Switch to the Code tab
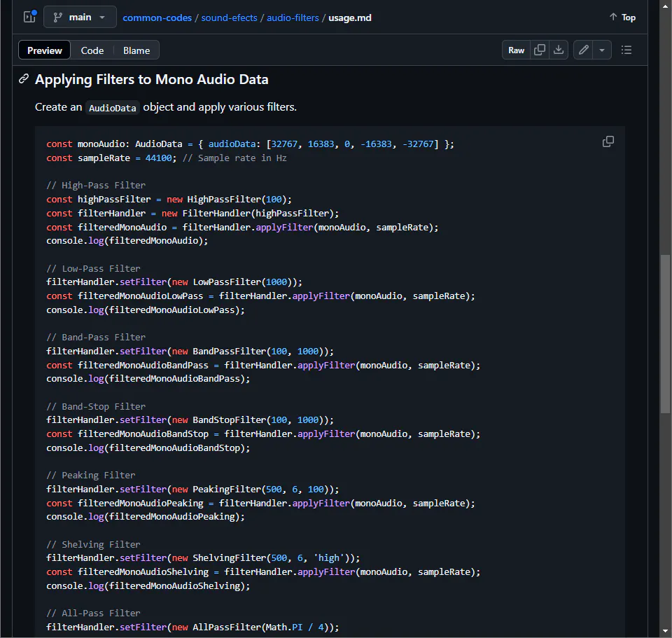The width and height of the screenshot is (672, 638). [92, 50]
